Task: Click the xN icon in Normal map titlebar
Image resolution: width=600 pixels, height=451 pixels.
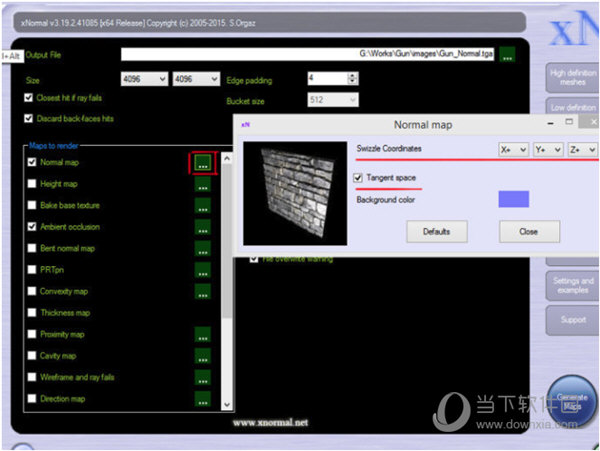Action: [x=245, y=124]
